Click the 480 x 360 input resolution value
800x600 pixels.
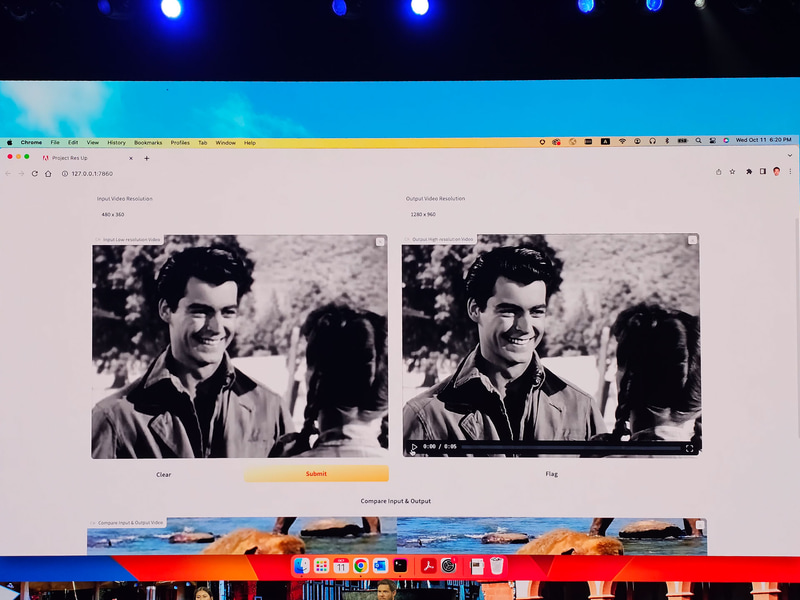(x=113, y=215)
